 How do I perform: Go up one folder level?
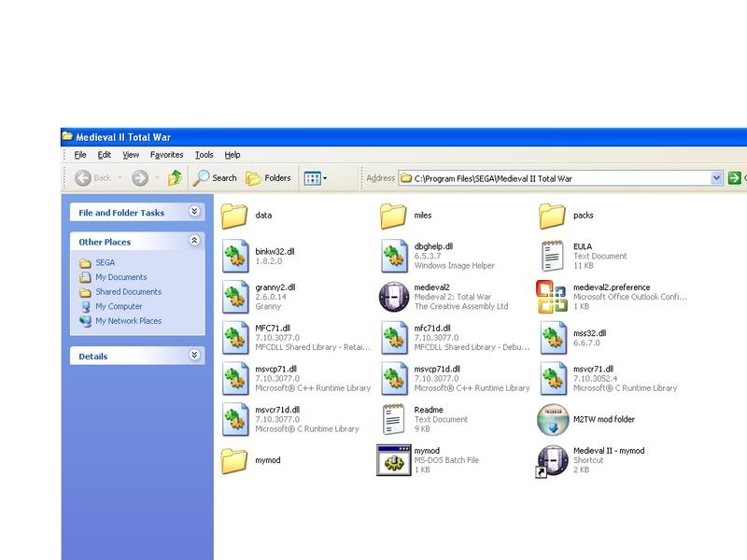click(x=175, y=178)
